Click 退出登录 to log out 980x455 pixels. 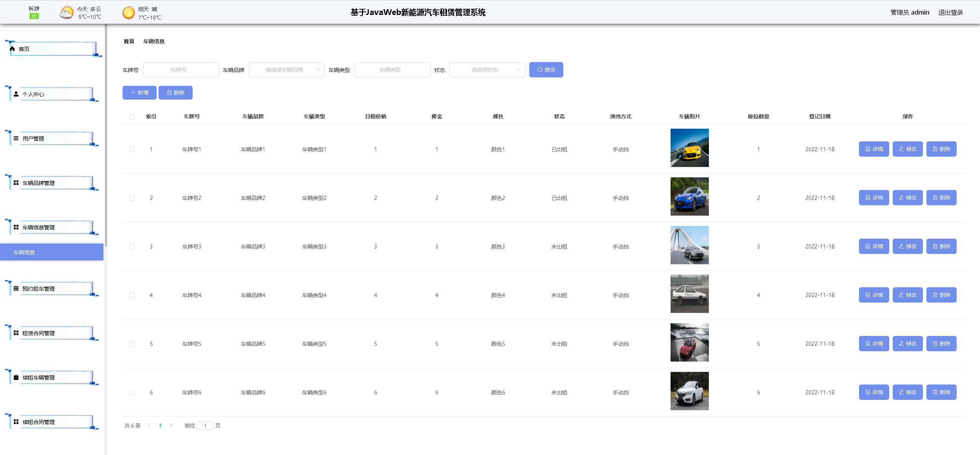coord(951,12)
